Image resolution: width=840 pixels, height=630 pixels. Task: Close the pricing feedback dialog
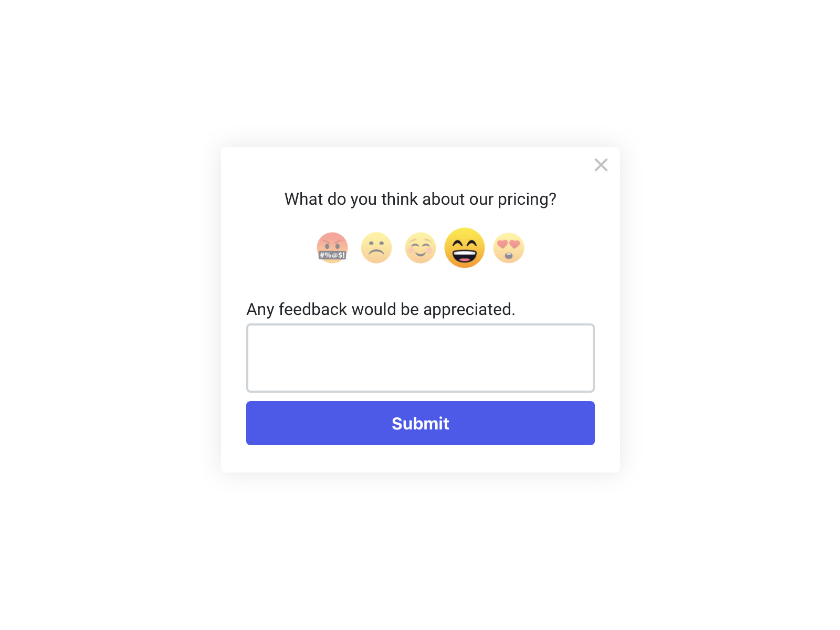click(x=601, y=165)
